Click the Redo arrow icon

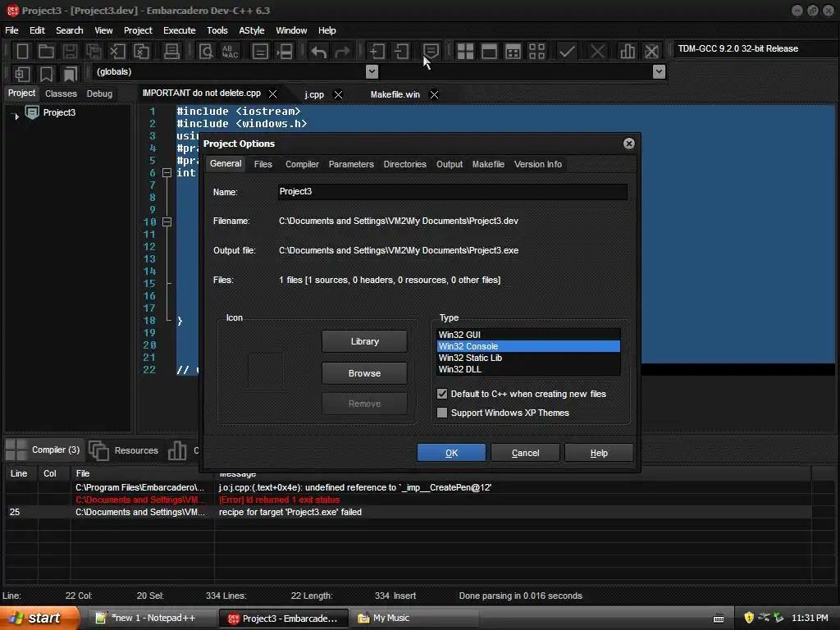(342, 52)
